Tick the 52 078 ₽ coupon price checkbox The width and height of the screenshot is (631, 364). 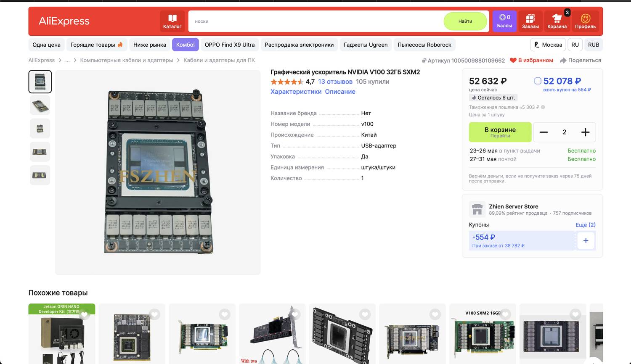tap(538, 81)
